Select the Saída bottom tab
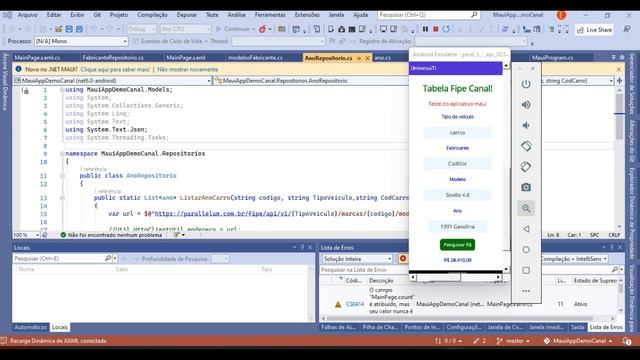The image size is (640, 360). click(x=577, y=327)
